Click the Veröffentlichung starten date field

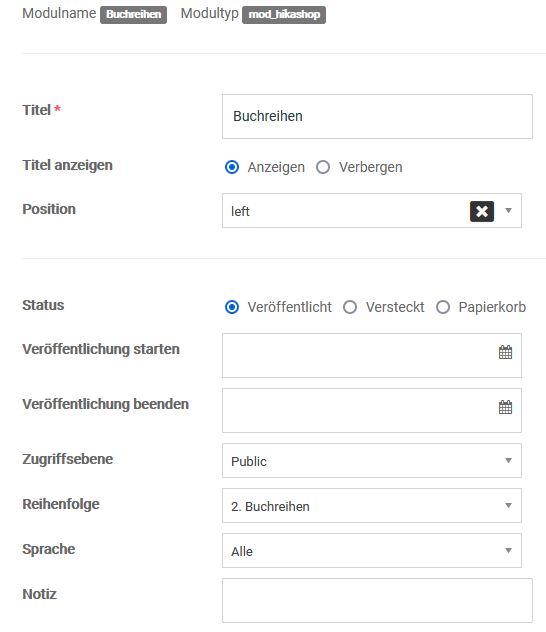(372, 356)
